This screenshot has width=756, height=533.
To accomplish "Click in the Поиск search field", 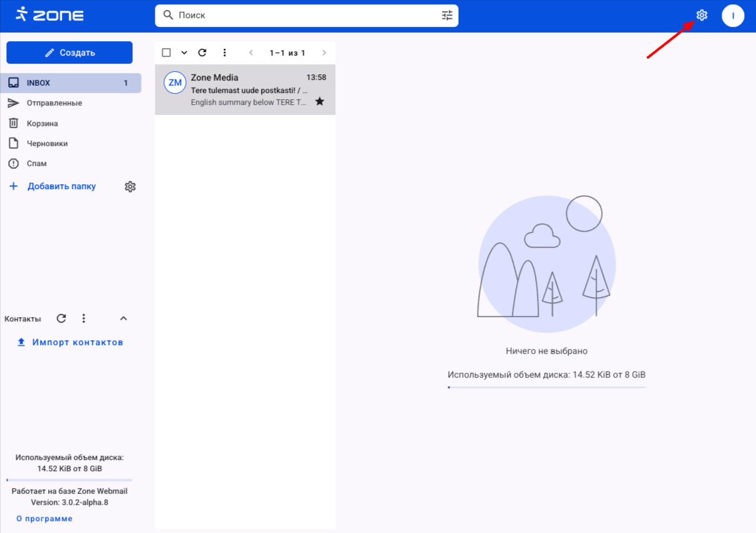I will (306, 16).
